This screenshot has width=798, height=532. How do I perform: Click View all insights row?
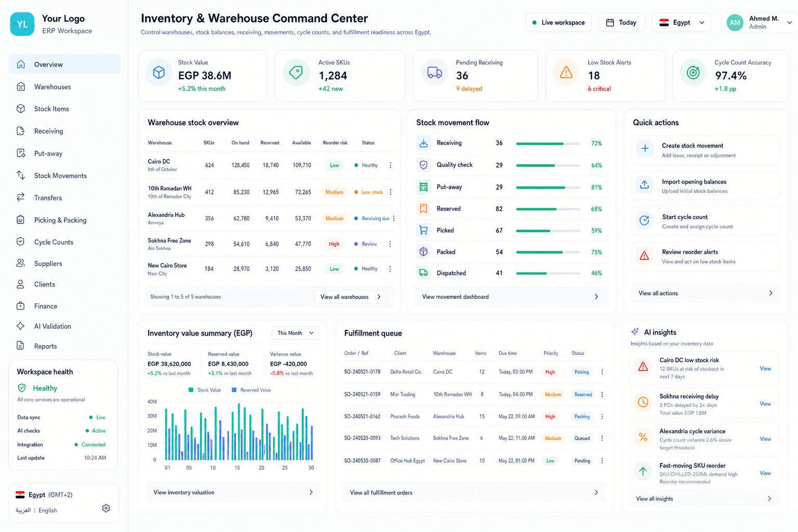[x=704, y=499]
